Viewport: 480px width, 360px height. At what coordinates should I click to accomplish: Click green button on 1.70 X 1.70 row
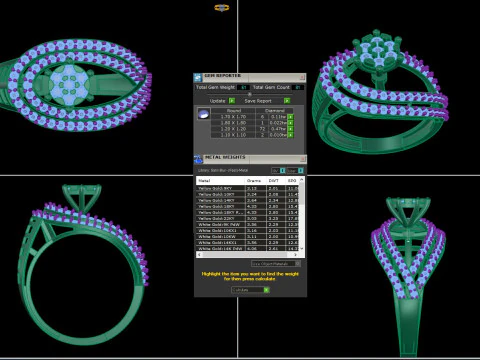290,117
